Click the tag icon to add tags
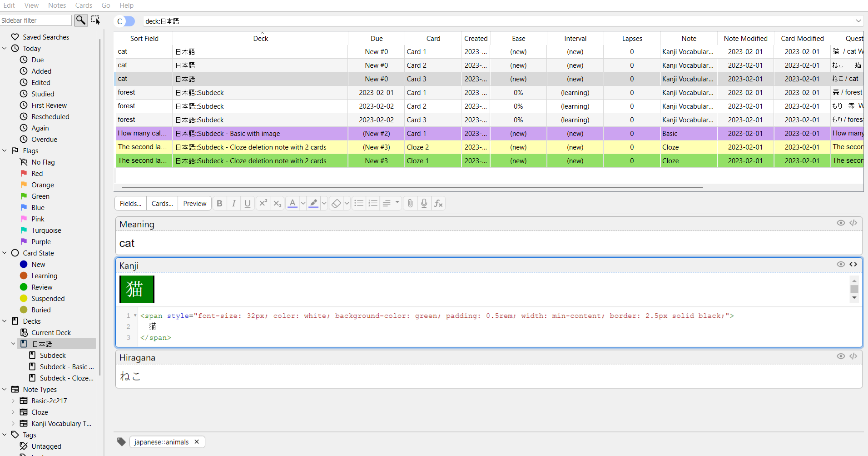Viewport: 868px width, 456px height. (121, 441)
